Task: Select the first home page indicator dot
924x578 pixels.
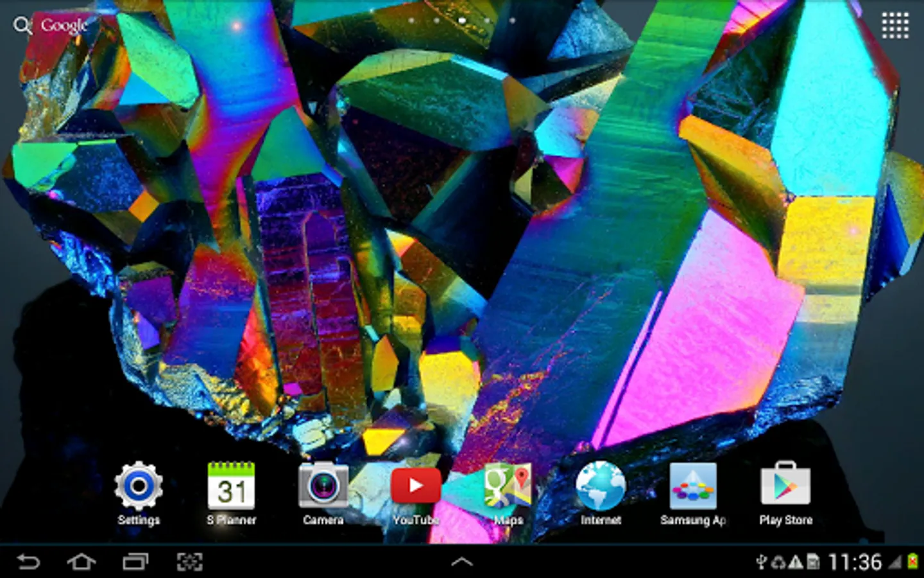Action: click(x=411, y=21)
